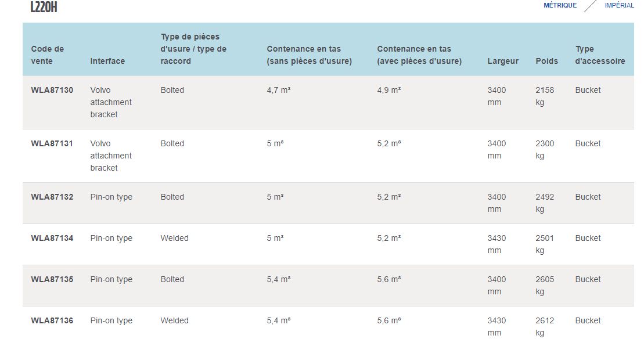Image resolution: width=644 pixels, height=339 pixels.
Task: Click the L220H model heading
Action: point(44,8)
